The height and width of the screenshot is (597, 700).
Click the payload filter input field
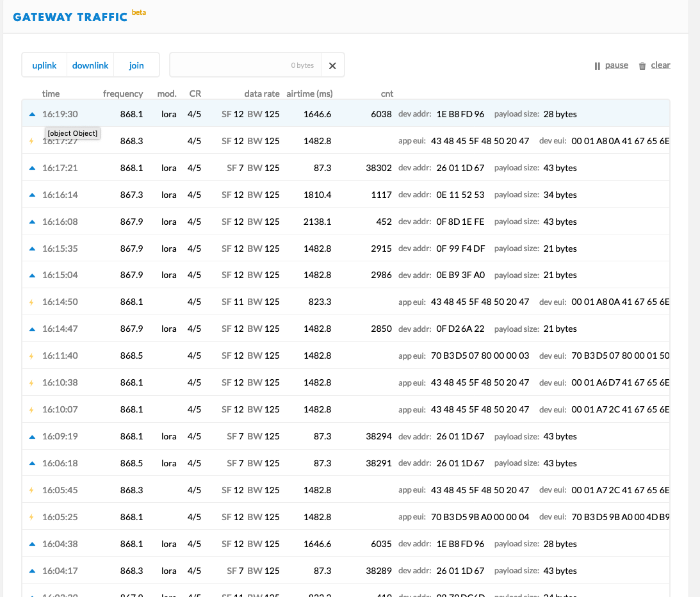click(245, 65)
